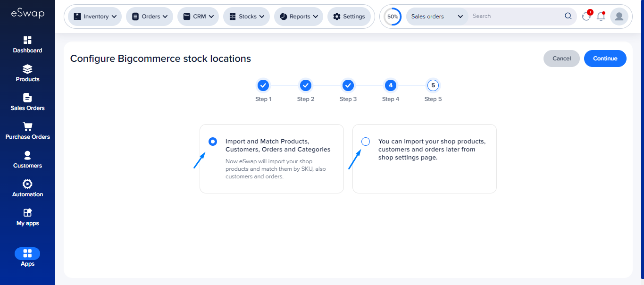Open the user profile avatar
Screen dimensions: 644x285
tap(619, 17)
